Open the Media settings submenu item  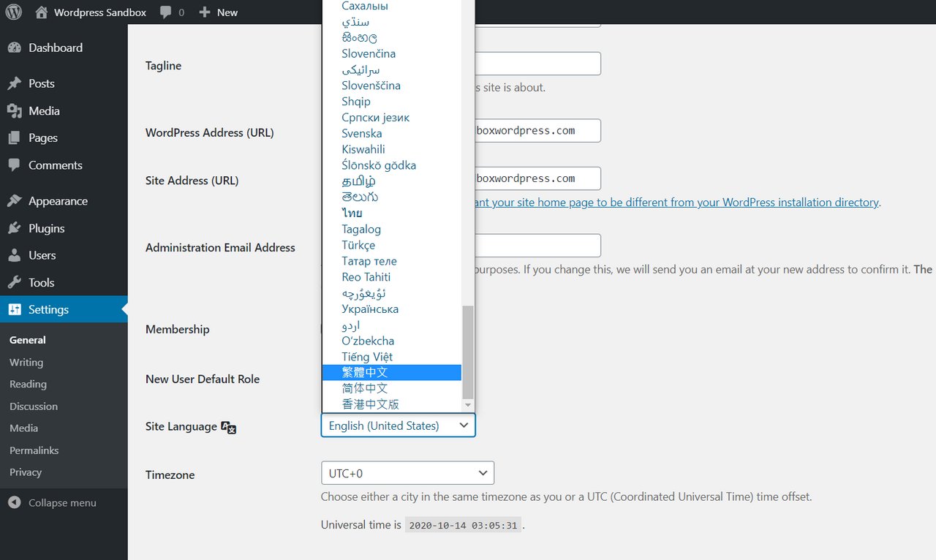24,428
